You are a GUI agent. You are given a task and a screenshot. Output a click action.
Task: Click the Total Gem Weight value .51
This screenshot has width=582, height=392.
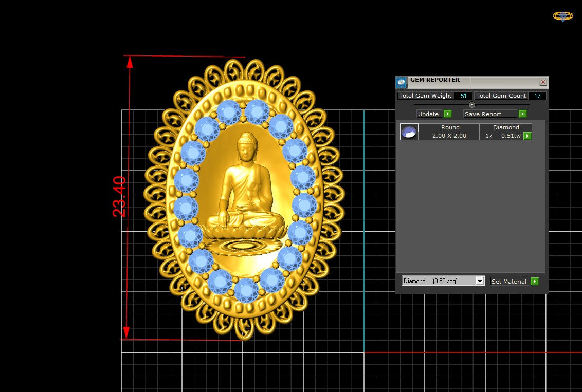coord(463,96)
